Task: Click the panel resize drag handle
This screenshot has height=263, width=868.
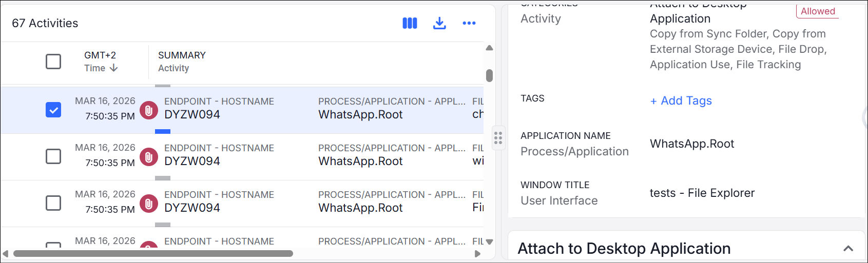Action: [498, 138]
